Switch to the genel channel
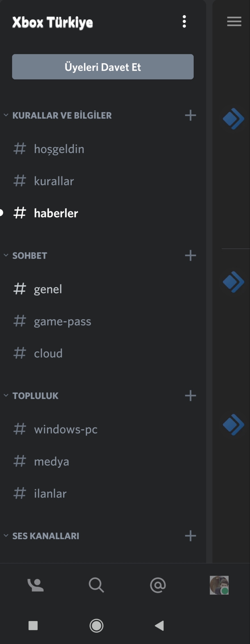Screen dimensions: 250x644 (48, 289)
